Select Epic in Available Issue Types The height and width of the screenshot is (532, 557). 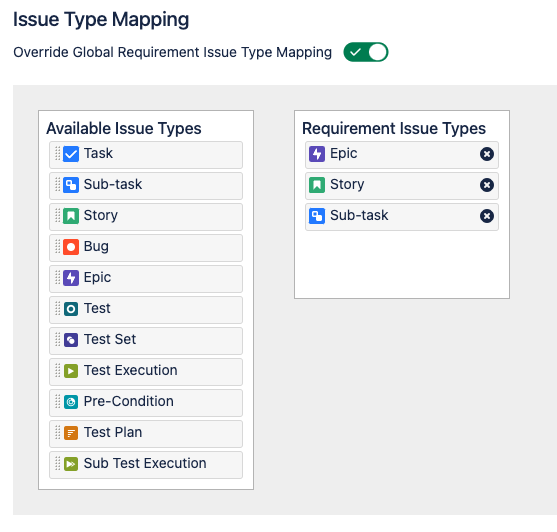pyautogui.click(x=146, y=279)
